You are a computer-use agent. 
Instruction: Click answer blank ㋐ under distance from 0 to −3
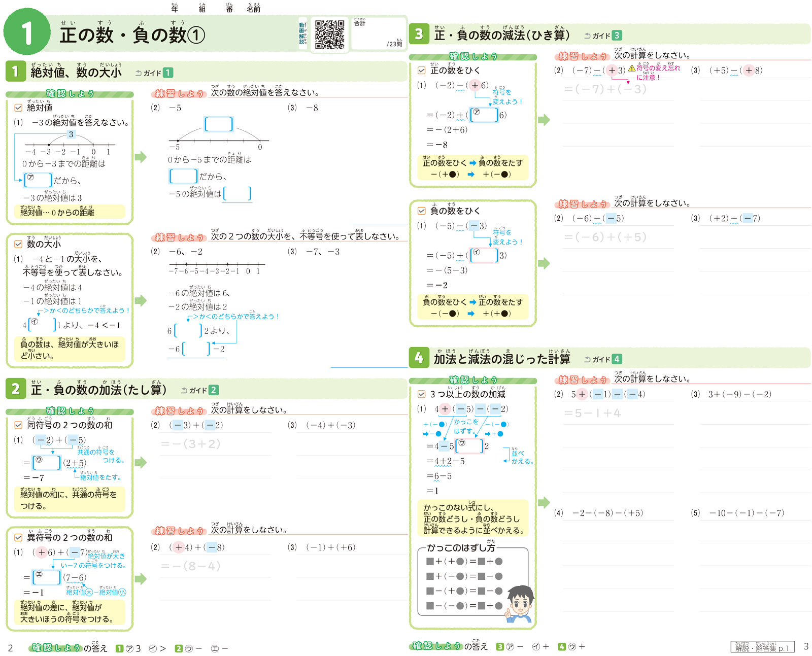point(38,180)
